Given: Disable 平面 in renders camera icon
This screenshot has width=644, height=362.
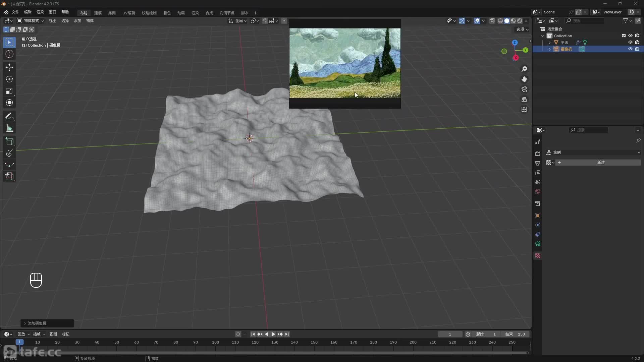Looking at the screenshot, I should [x=637, y=42].
